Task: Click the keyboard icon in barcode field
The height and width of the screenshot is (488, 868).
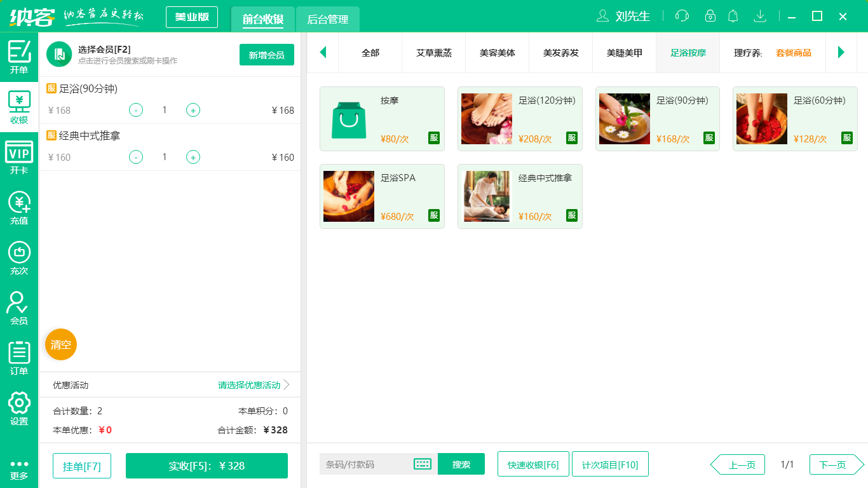Action: coord(421,464)
